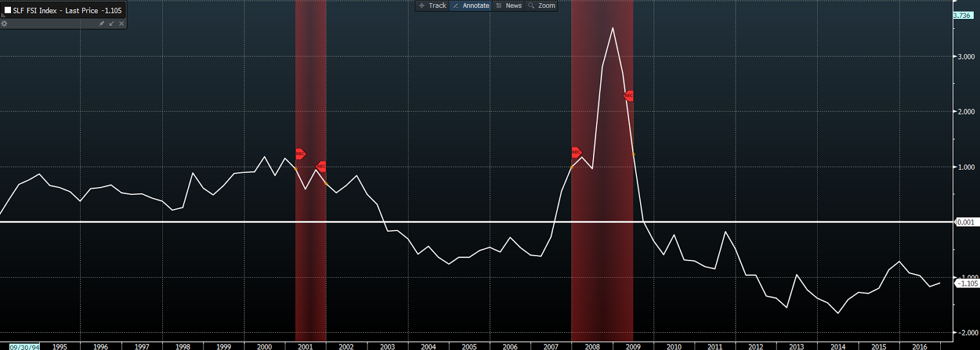Screen dimensions: 980x350
Task: Click the 1995 x-axis year label
Action: [x=59, y=346]
